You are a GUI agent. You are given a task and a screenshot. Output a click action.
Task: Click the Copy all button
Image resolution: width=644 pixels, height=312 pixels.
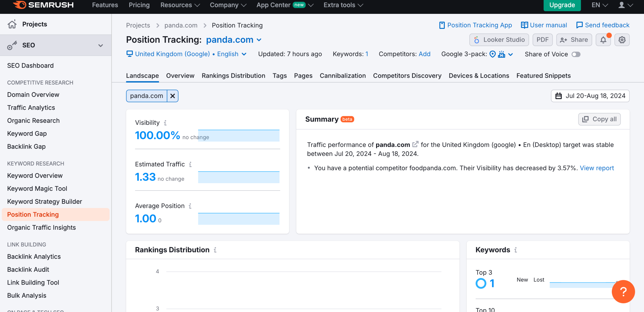[x=599, y=119]
